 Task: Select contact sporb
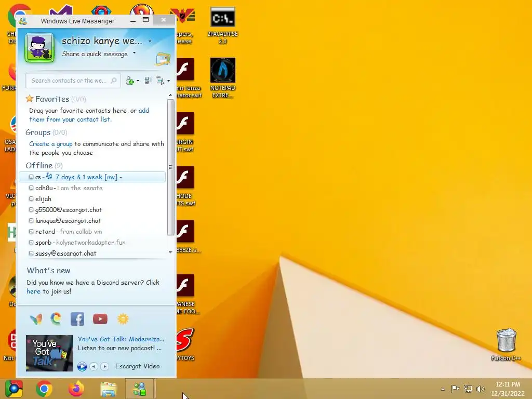(x=92, y=243)
